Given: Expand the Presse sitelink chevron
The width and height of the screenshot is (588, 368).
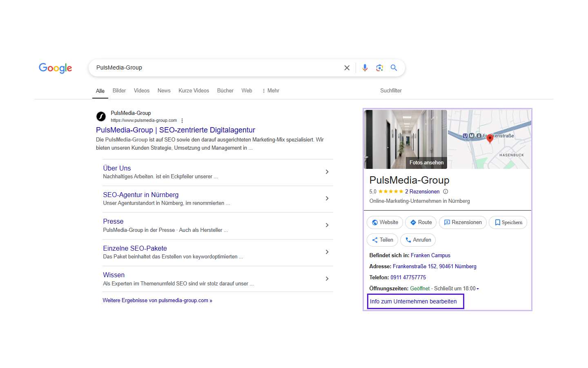Looking at the screenshot, I should (327, 225).
